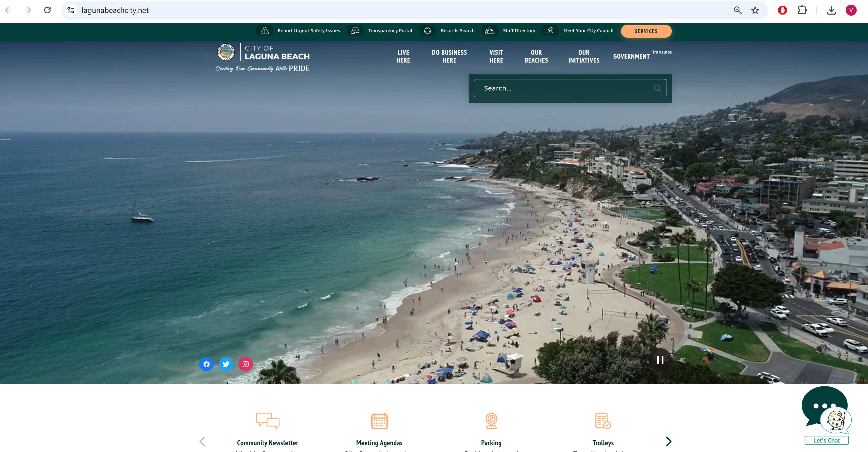Image resolution: width=868 pixels, height=452 pixels.
Task: Click the Facebook social icon
Action: pyautogui.click(x=206, y=364)
